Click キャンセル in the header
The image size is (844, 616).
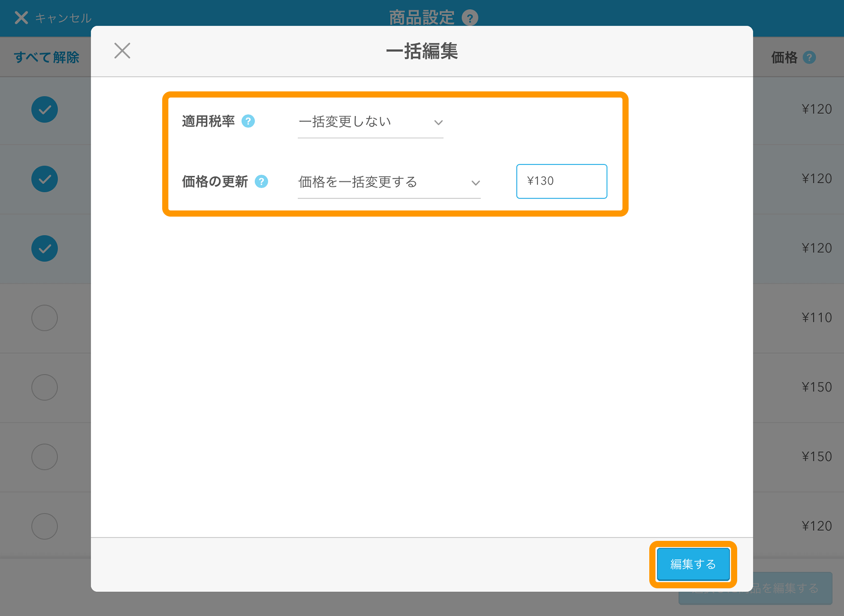tap(63, 18)
